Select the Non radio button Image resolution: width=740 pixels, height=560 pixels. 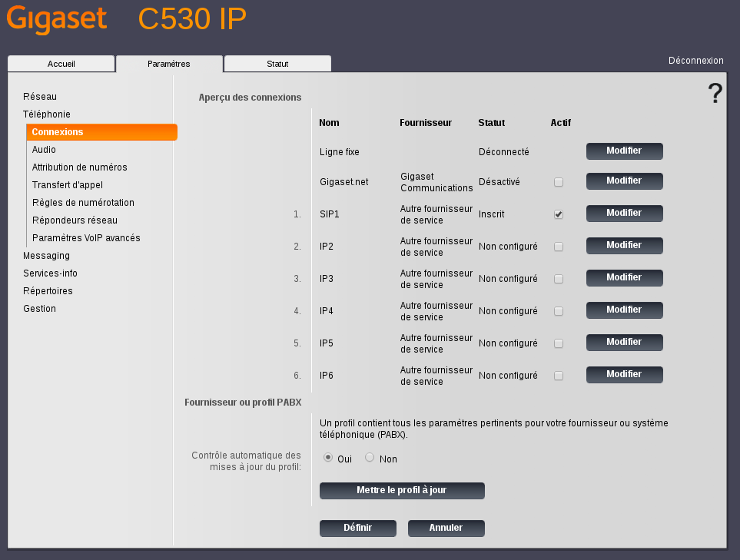coord(370,458)
